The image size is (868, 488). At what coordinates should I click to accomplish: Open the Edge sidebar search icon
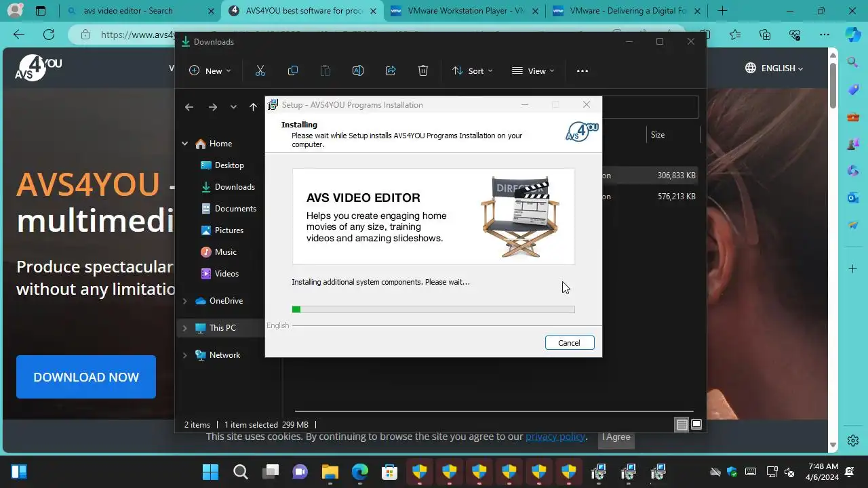pos(853,62)
